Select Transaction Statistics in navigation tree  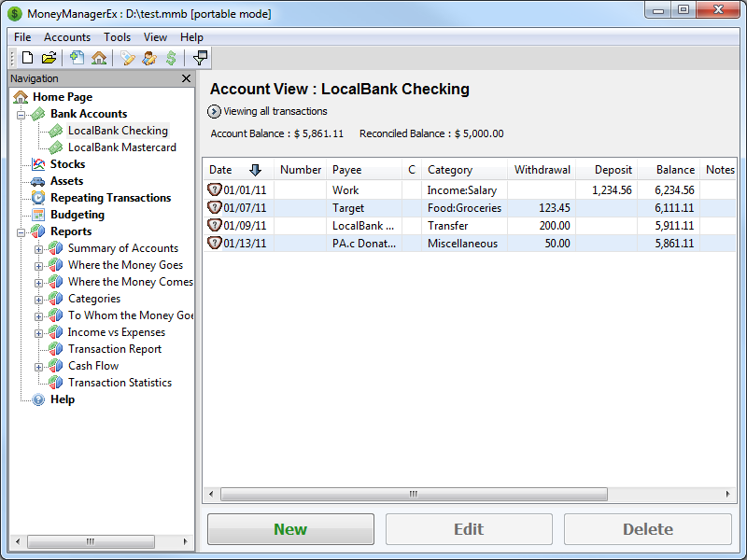tap(120, 383)
